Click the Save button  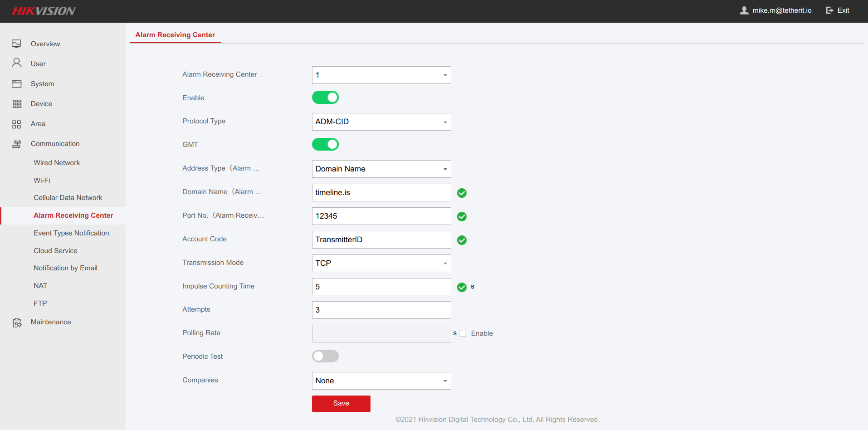341,403
